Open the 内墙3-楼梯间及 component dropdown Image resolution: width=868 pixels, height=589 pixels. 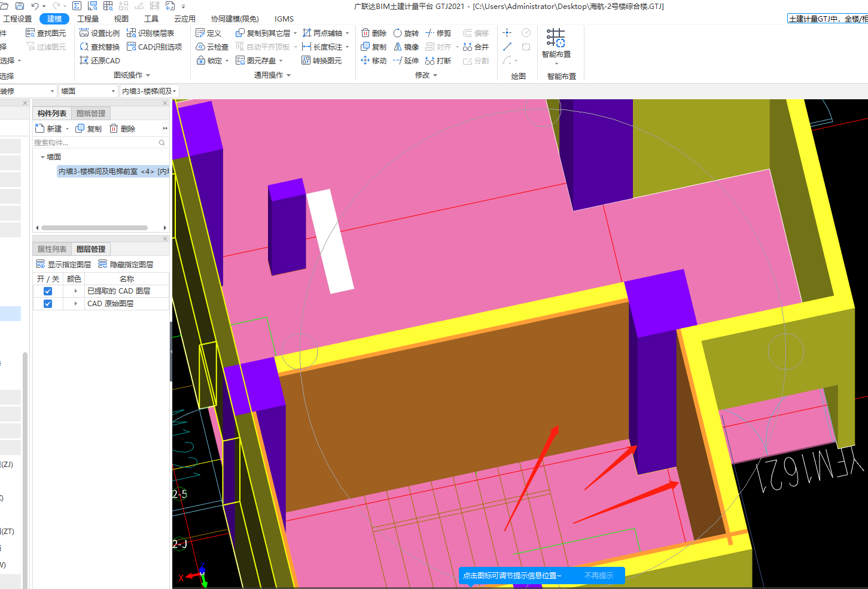[x=175, y=91]
